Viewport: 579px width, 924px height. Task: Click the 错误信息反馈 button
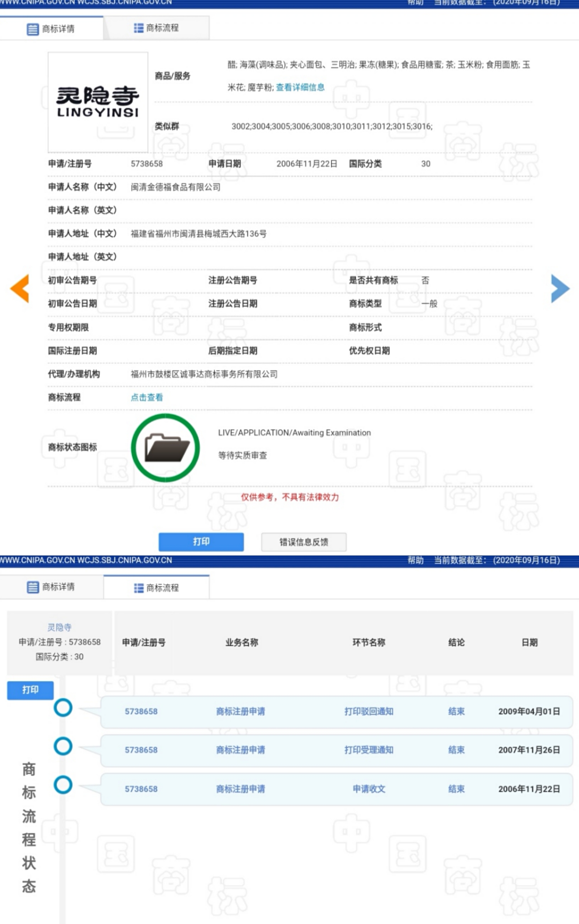coord(303,542)
